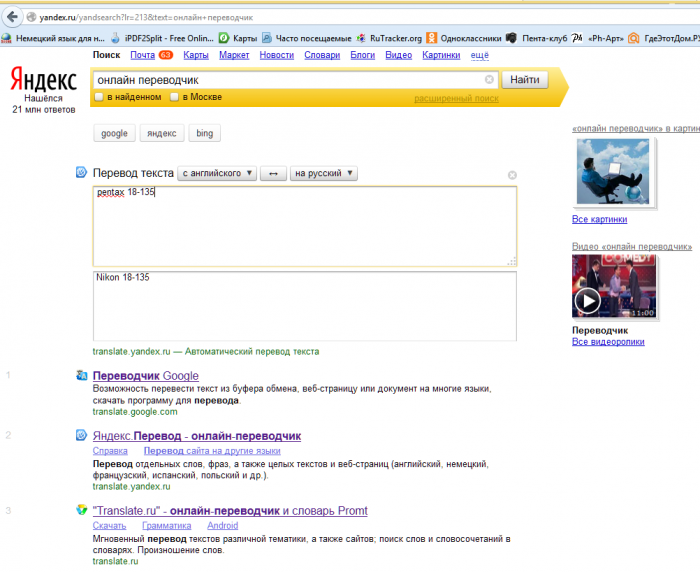
Task: Click the browser address bar URL
Action: click(146, 17)
